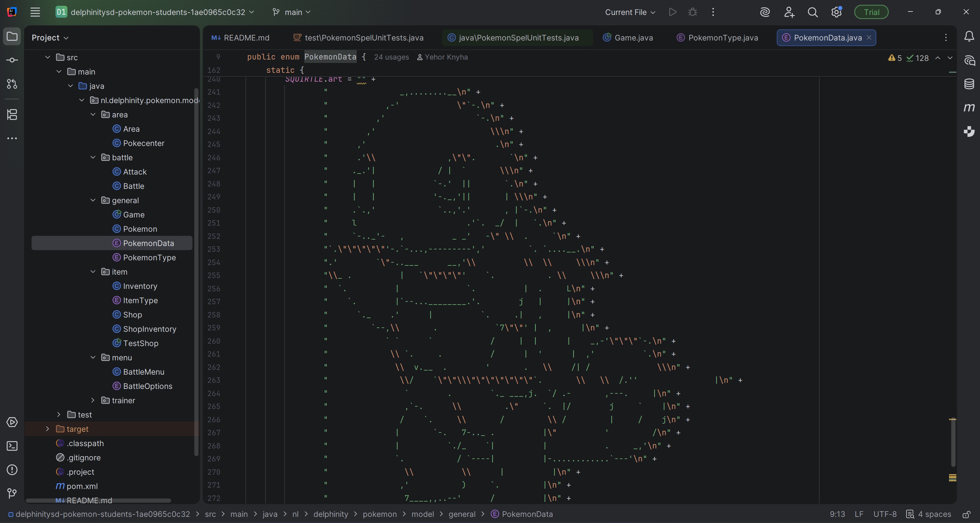Open IDE settings with the gear icon

click(837, 12)
